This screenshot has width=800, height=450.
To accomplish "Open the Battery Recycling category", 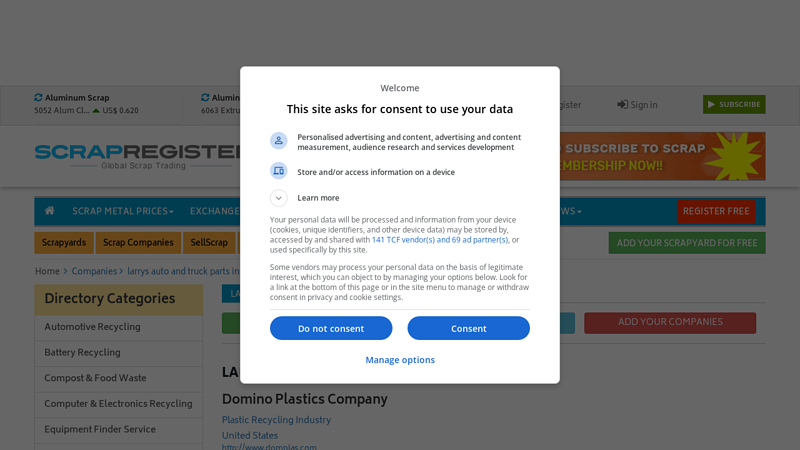I will (82, 352).
